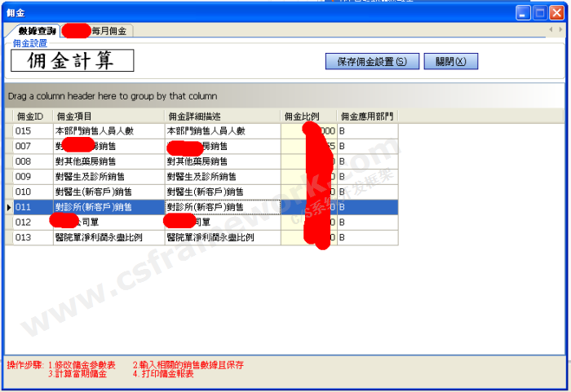Click the row indicator arrow beside 011
The height and width of the screenshot is (392, 571).
(x=8, y=208)
